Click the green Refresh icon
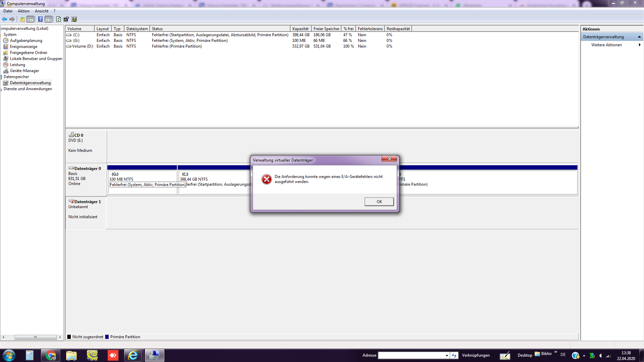This screenshot has height=362, width=644. 58,19
